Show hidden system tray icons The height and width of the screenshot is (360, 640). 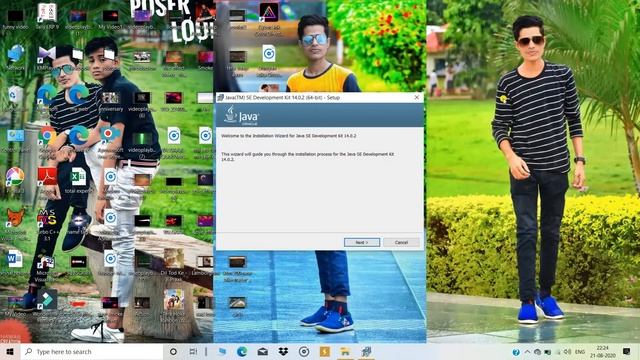[x=527, y=352]
